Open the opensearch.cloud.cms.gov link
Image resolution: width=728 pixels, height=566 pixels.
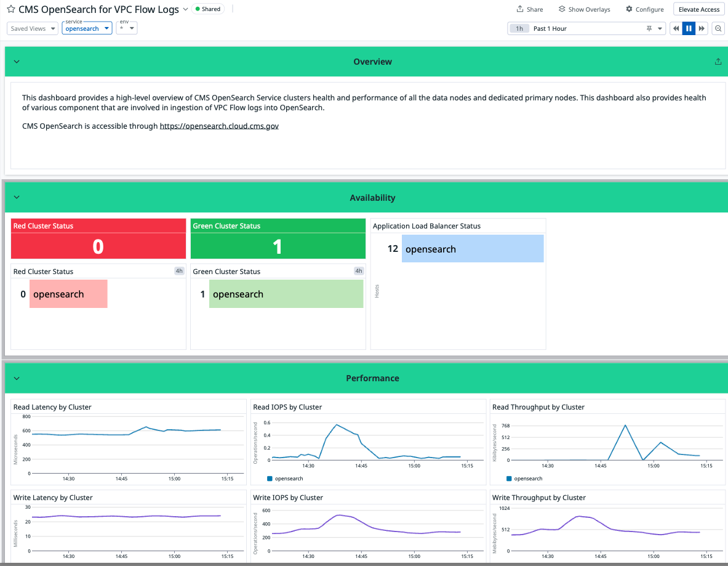pyautogui.click(x=219, y=126)
